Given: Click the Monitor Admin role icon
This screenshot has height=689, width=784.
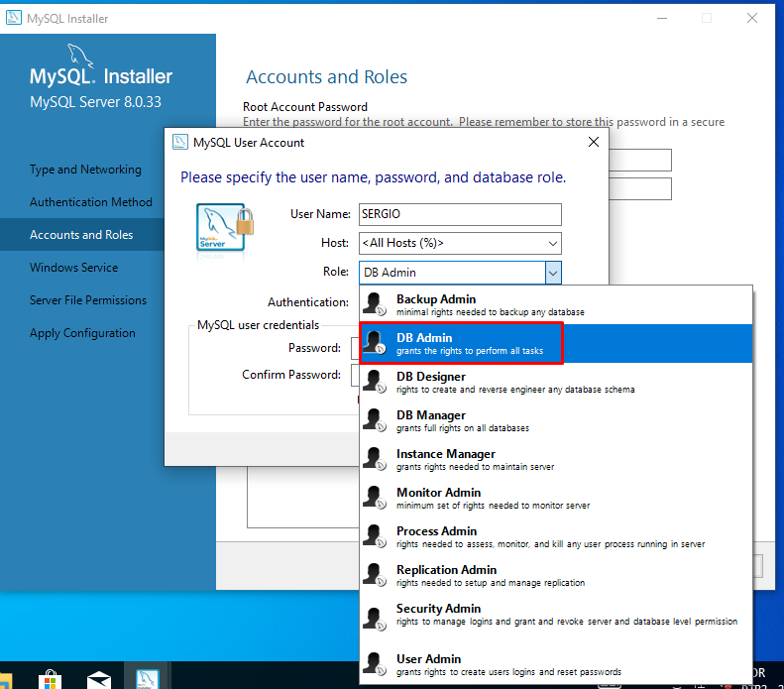Looking at the screenshot, I should [x=374, y=498].
